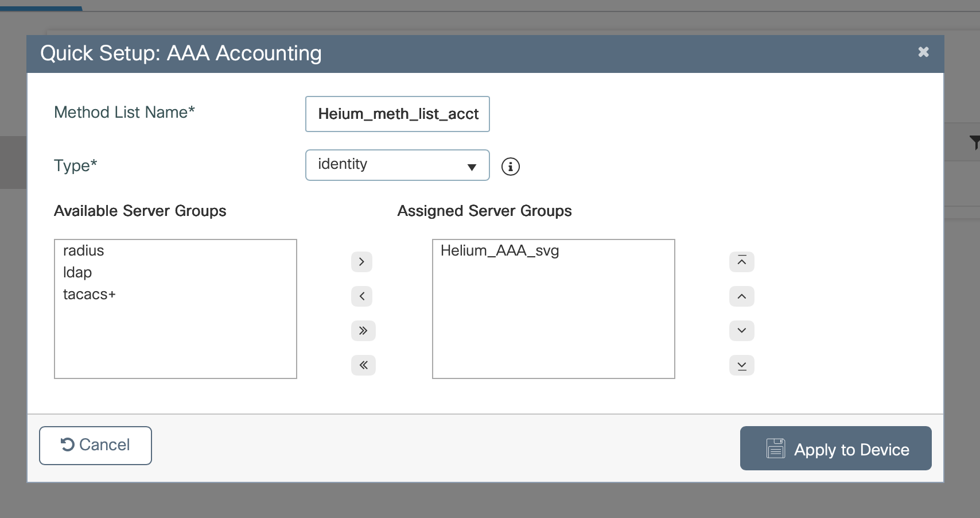Click Apply to Device

point(835,449)
